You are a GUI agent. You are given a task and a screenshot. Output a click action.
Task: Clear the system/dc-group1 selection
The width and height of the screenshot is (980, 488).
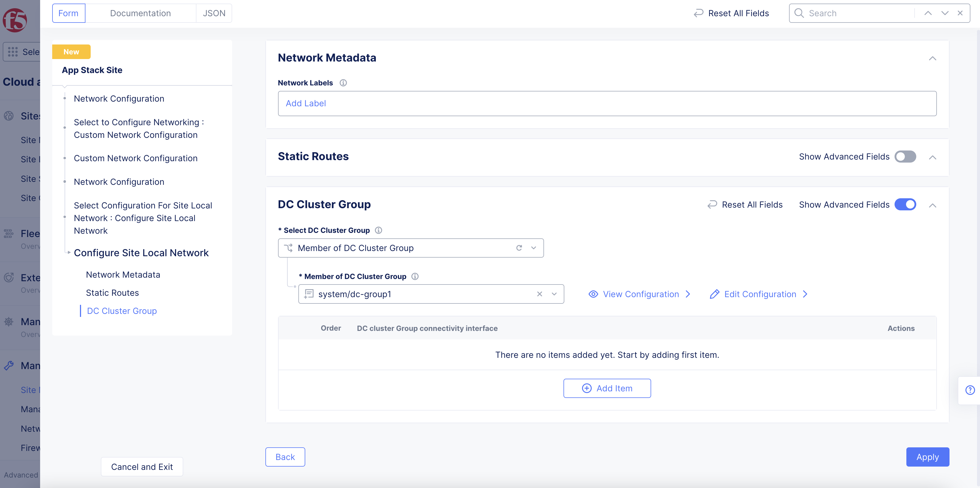point(539,294)
